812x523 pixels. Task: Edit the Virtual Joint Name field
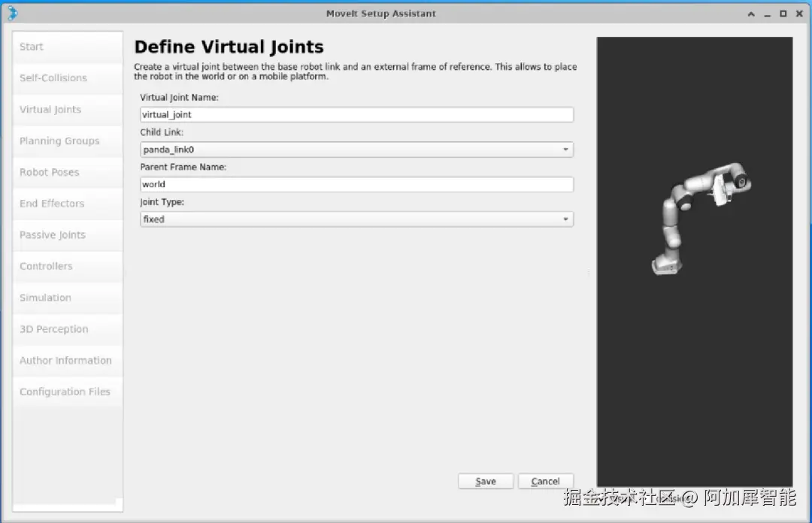click(356, 114)
